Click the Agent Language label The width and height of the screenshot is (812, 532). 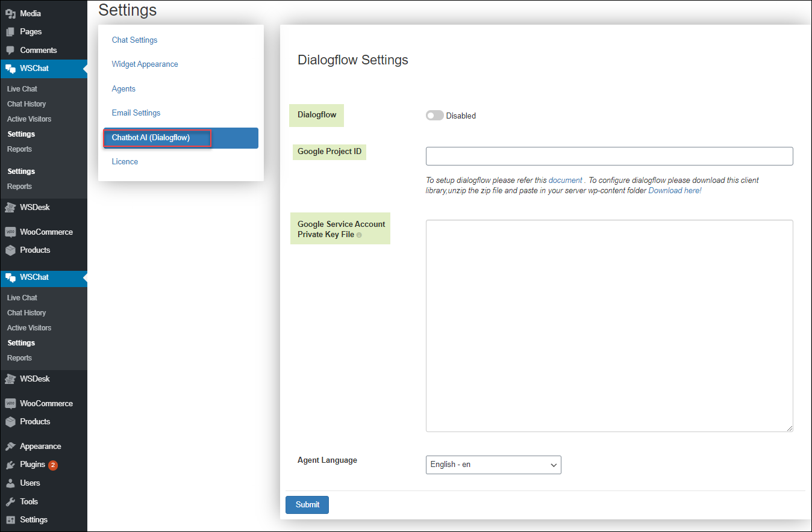(x=327, y=460)
